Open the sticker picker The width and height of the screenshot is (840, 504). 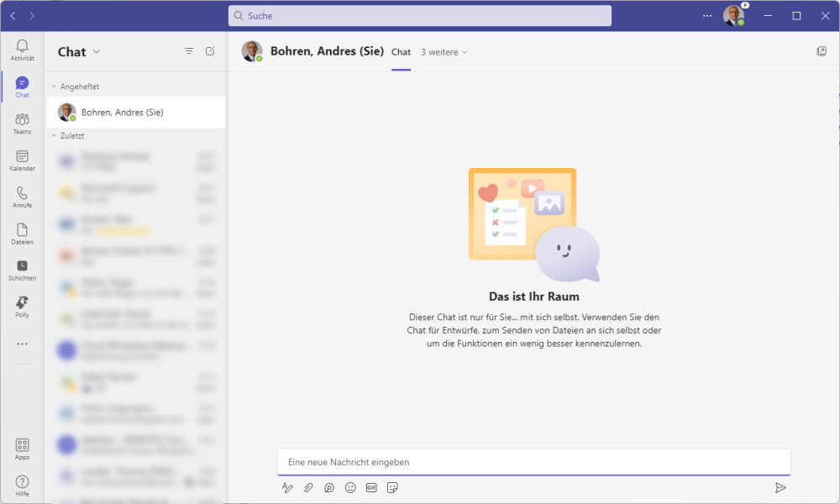392,487
